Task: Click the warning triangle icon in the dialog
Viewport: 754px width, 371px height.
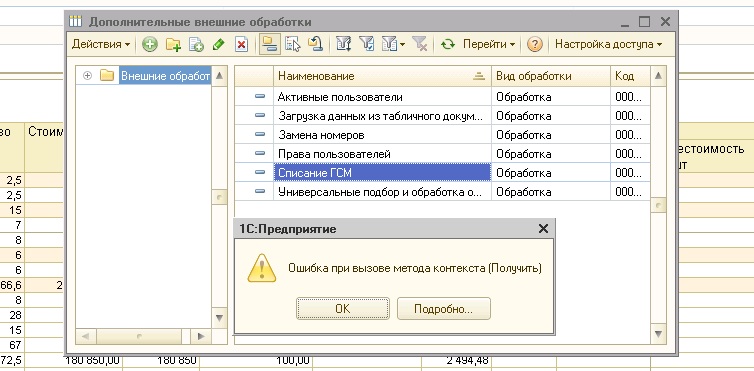Action: (262, 268)
